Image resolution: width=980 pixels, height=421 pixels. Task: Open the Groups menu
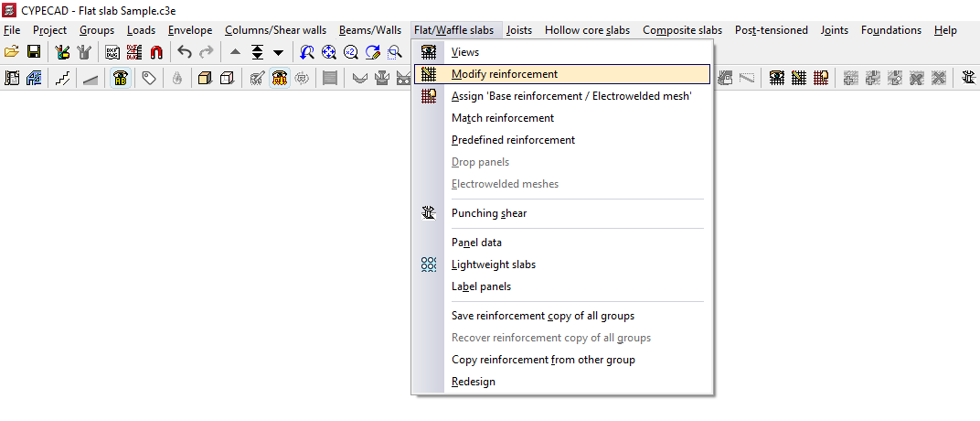pos(97,30)
